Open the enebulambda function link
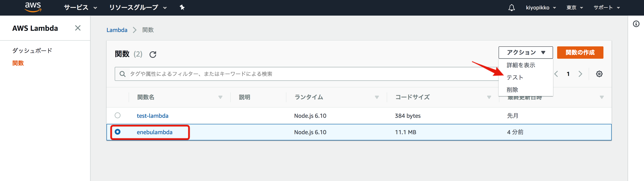Image resolution: width=644 pixels, height=181 pixels. [154, 132]
